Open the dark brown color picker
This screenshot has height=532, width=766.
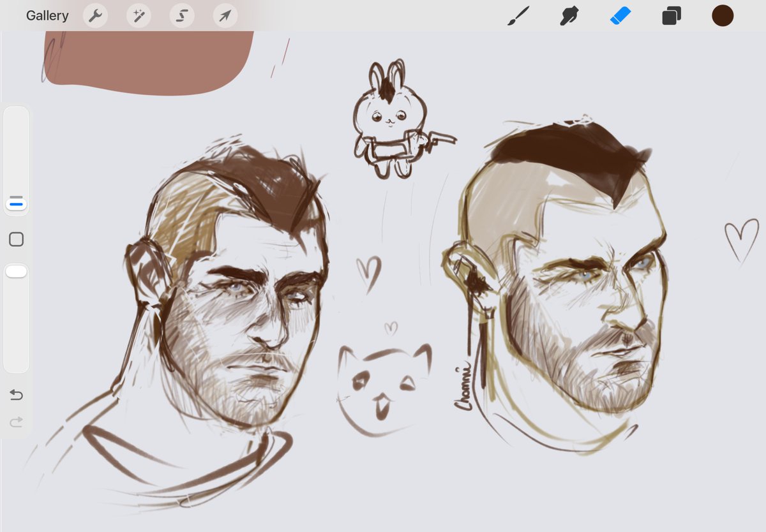click(x=723, y=16)
